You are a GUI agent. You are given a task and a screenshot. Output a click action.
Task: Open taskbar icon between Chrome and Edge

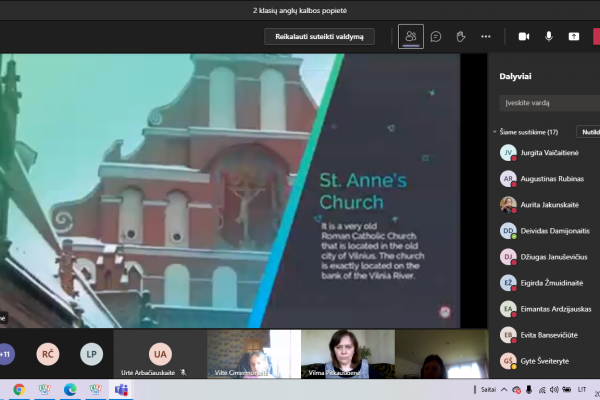(x=44, y=390)
